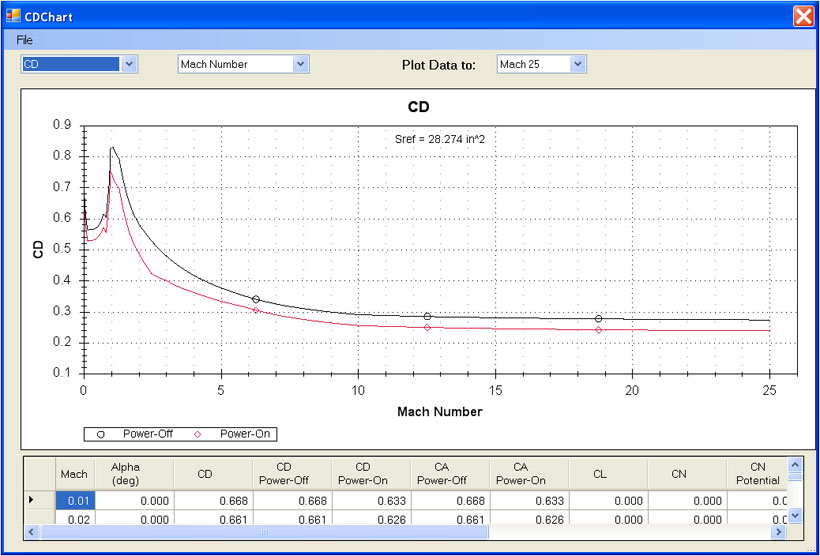
Task: Click the row selector arrow for first row
Action: 31,500
